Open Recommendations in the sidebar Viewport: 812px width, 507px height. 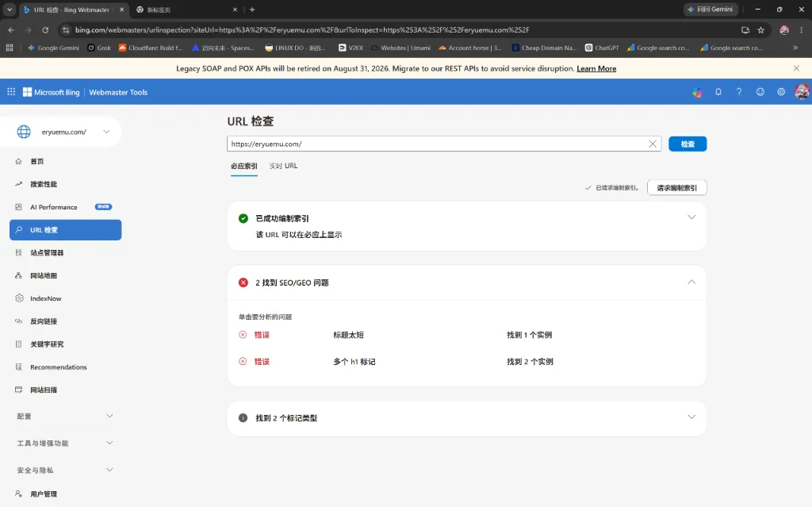point(65,367)
